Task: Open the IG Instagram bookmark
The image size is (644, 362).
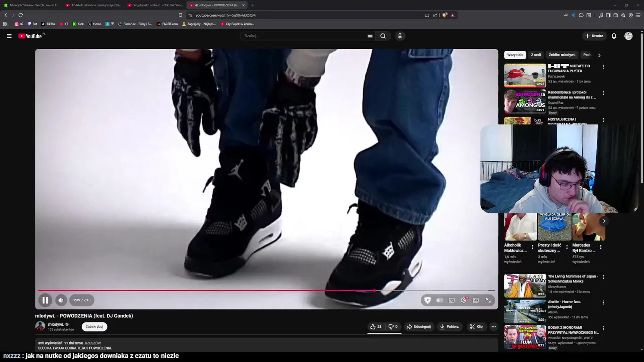Action: click(19, 24)
